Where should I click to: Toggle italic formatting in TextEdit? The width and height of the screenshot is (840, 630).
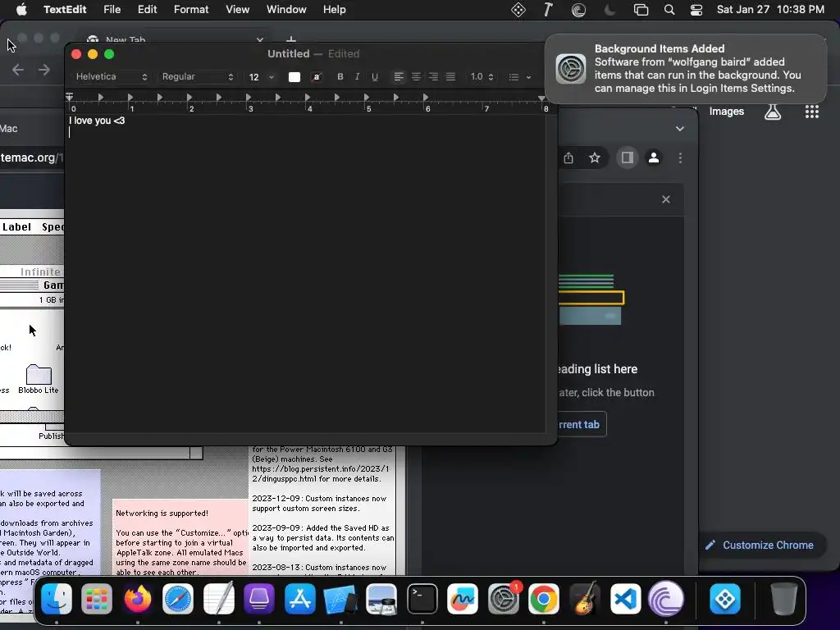358,76
